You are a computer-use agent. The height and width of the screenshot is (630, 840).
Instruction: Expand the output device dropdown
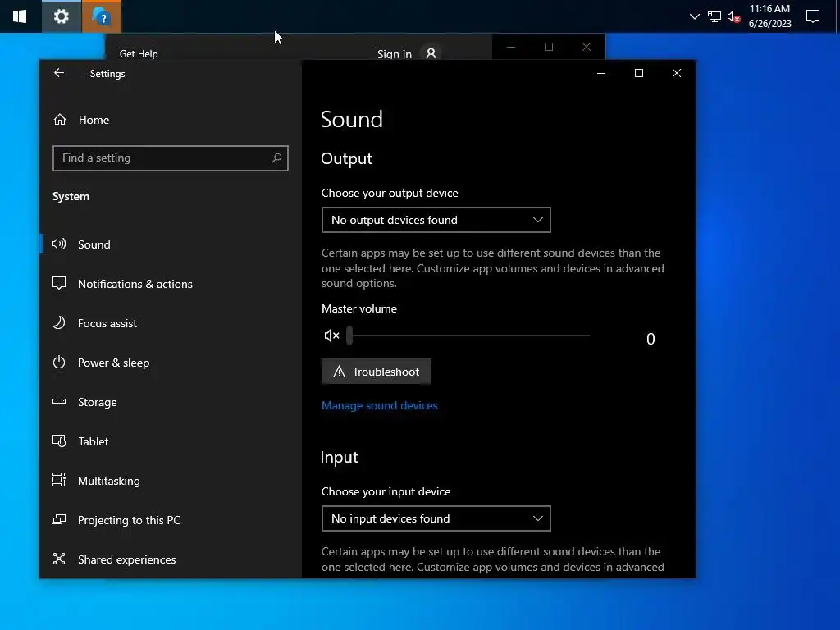[436, 220]
